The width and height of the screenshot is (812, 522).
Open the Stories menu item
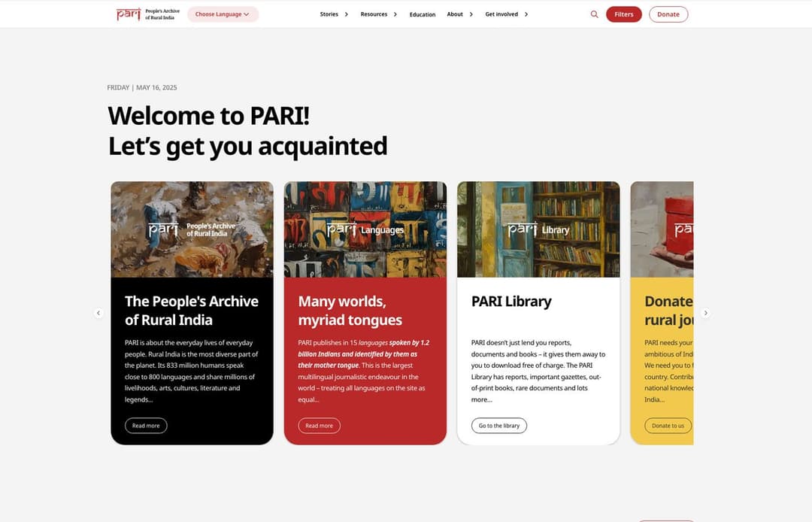pyautogui.click(x=329, y=14)
